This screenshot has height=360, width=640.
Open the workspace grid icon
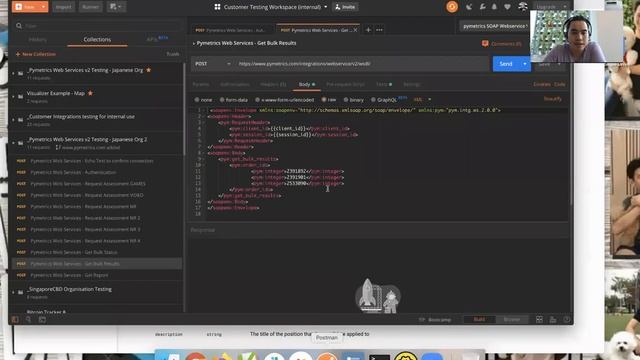(217, 7)
